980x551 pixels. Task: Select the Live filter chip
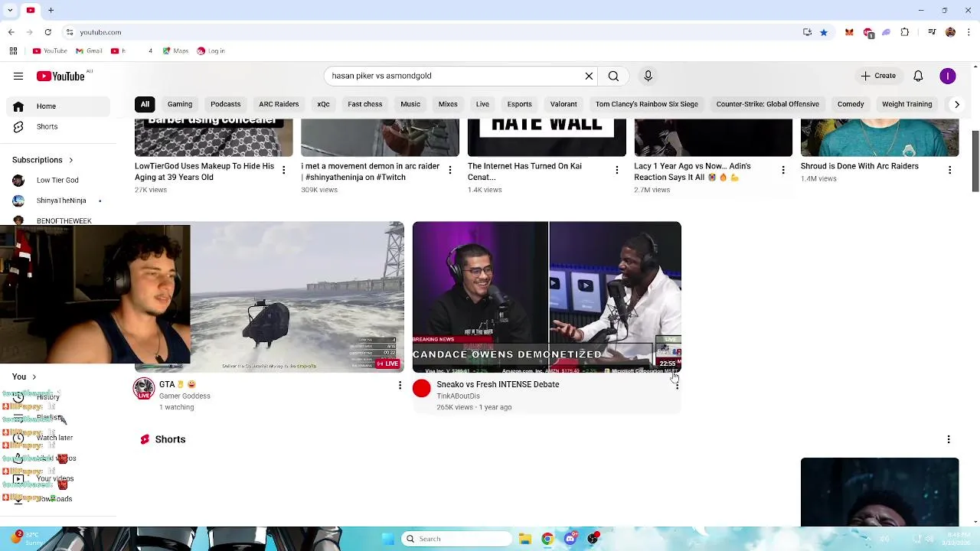(x=482, y=104)
